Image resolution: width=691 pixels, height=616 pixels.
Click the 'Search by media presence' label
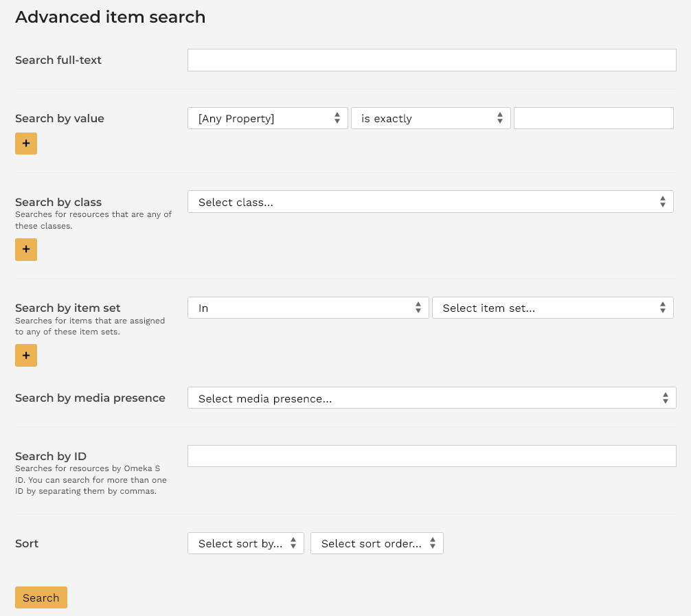point(91,398)
